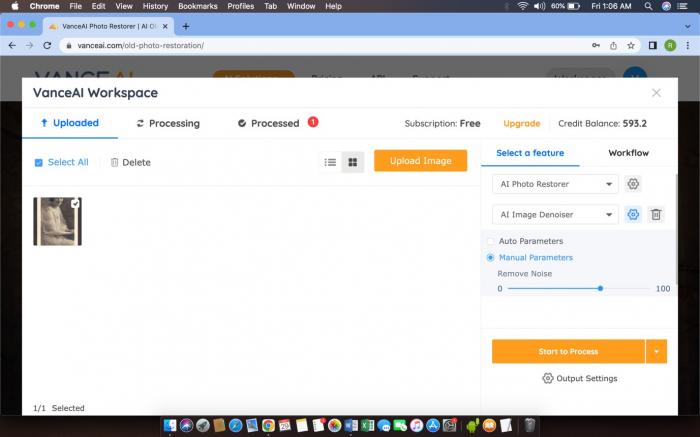This screenshot has width=700, height=437.
Task: Open the History menu
Action: coord(155,6)
